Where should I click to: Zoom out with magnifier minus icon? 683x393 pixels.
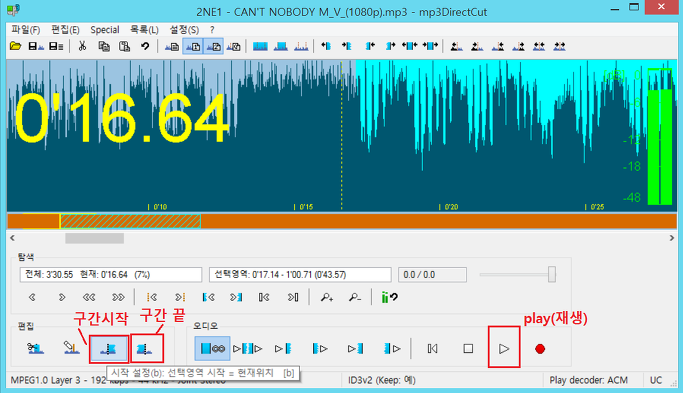[355, 297]
